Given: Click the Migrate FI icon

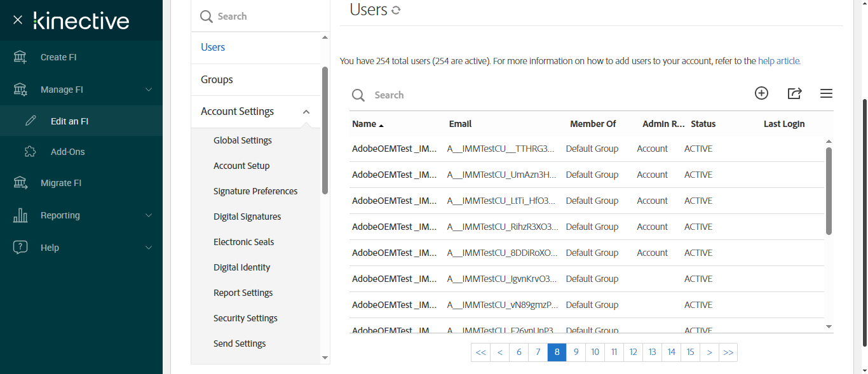Looking at the screenshot, I should 20,183.
